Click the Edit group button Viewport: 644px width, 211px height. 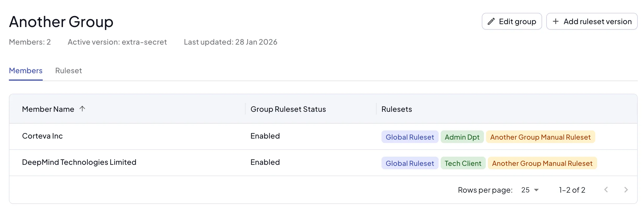(x=512, y=22)
